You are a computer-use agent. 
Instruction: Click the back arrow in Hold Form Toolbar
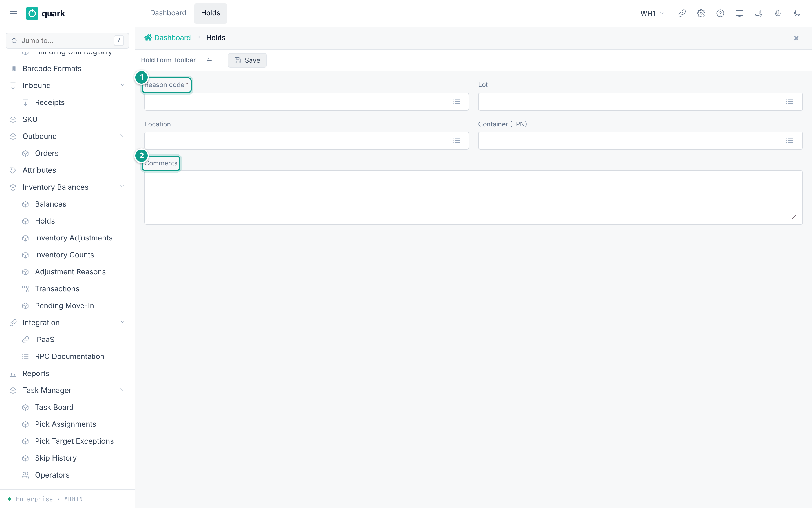209,60
